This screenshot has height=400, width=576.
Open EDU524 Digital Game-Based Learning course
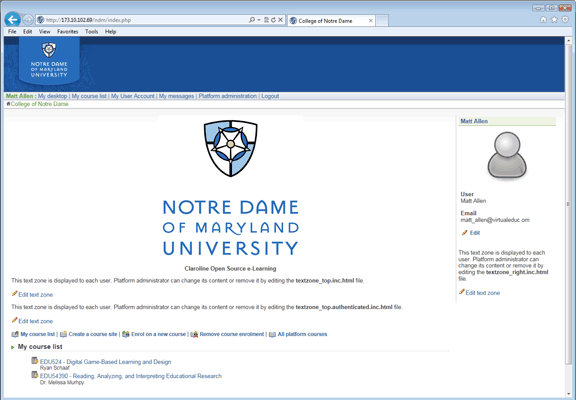pyautogui.click(x=105, y=362)
